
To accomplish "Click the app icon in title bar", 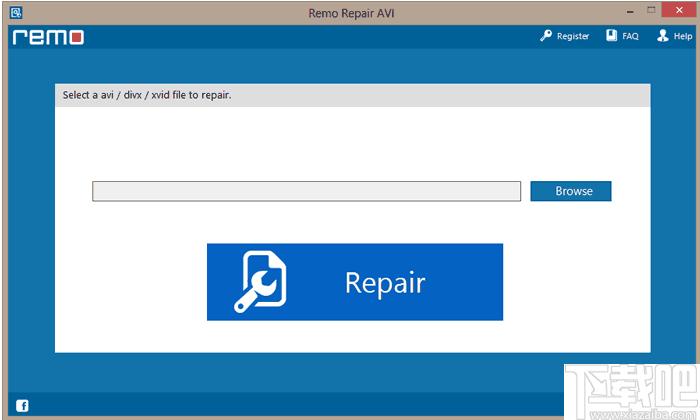I will pos(16,12).
